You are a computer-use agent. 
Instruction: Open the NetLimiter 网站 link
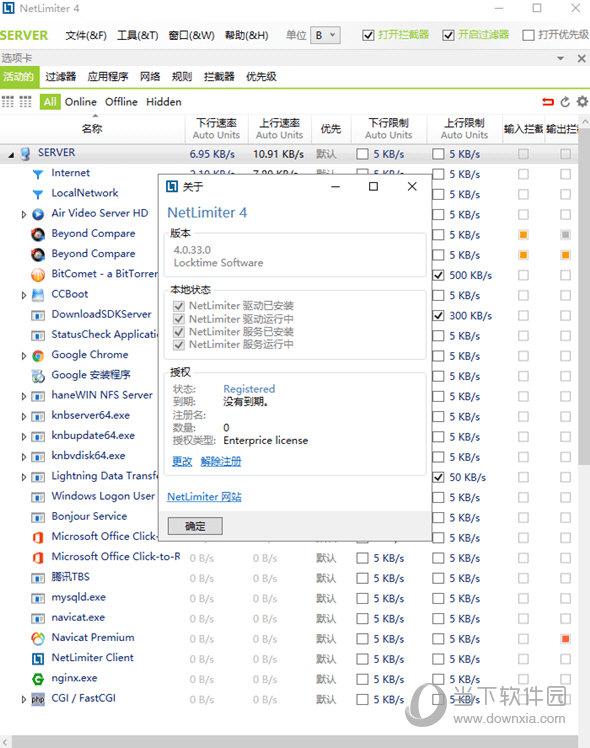pyautogui.click(x=204, y=497)
